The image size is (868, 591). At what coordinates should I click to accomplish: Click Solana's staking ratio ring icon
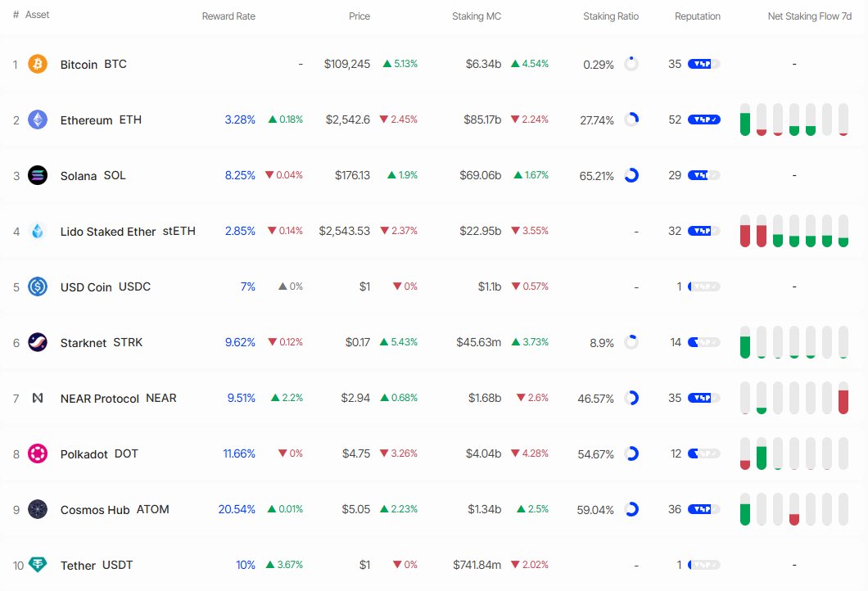[631, 175]
